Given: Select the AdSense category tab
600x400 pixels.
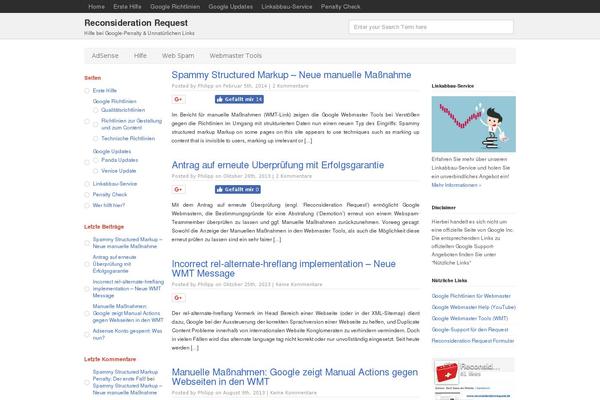Looking at the screenshot, I should 105,56.
